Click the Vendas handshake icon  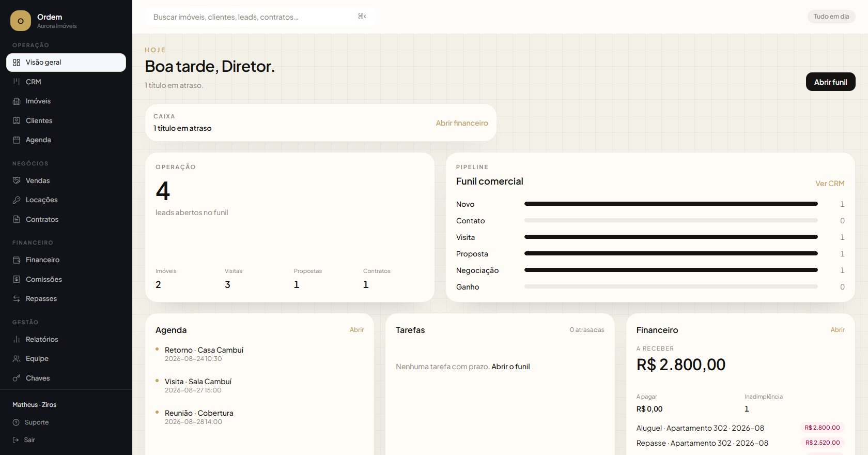(x=17, y=180)
